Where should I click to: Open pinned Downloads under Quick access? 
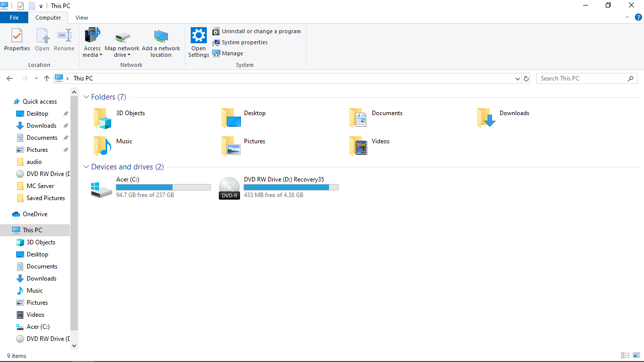click(41, 126)
